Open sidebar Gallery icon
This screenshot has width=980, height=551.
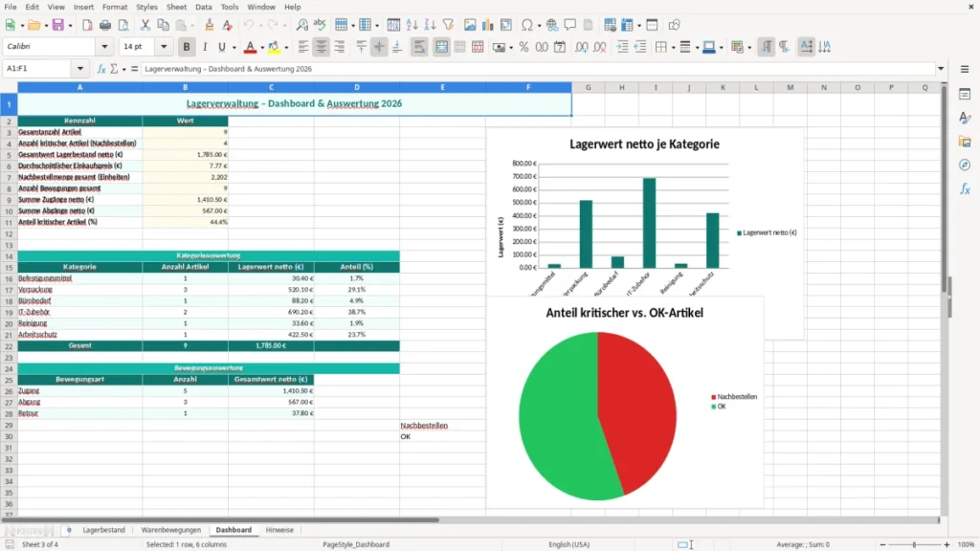tap(965, 142)
